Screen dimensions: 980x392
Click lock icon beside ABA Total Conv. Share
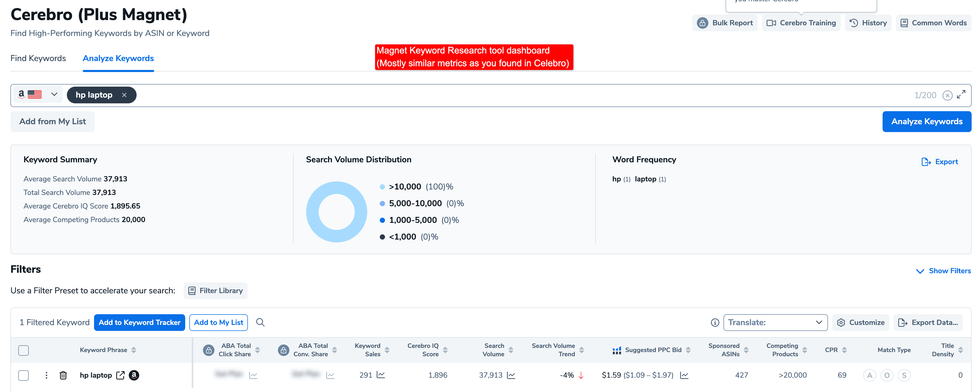283,350
